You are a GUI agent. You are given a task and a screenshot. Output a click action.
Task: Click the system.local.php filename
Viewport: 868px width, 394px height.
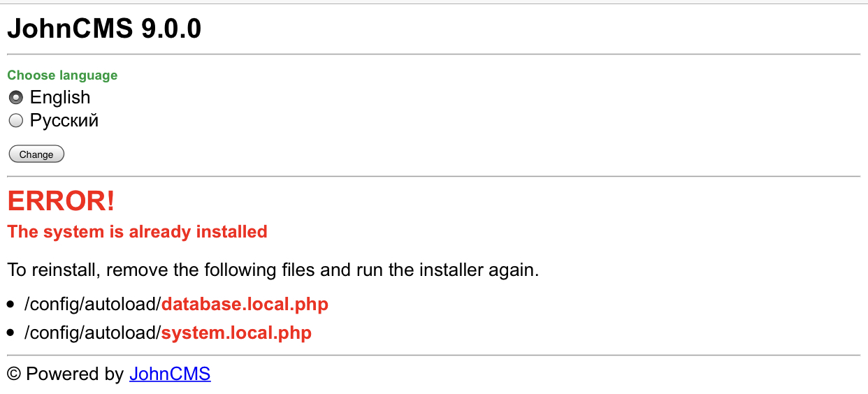click(236, 333)
